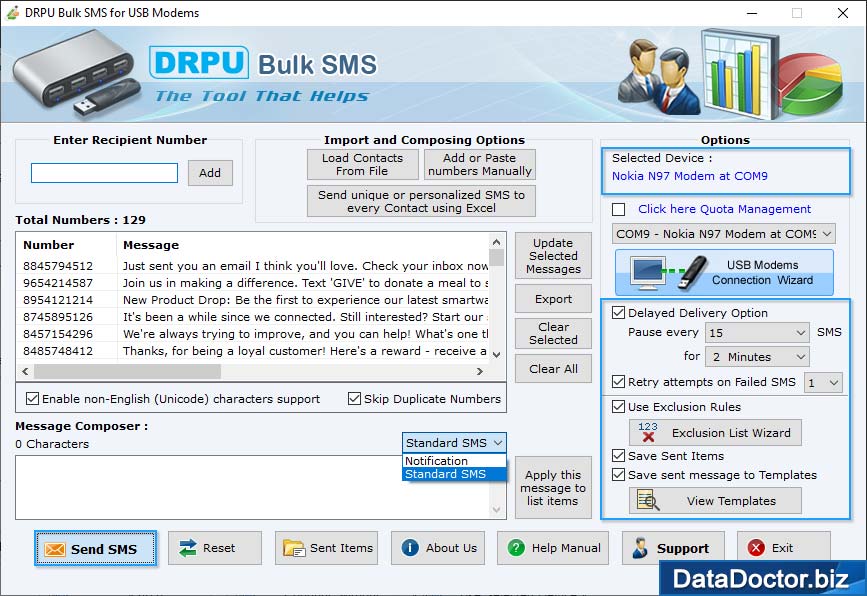
Task: Click the Support person icon
Action: tap(640, 547)
